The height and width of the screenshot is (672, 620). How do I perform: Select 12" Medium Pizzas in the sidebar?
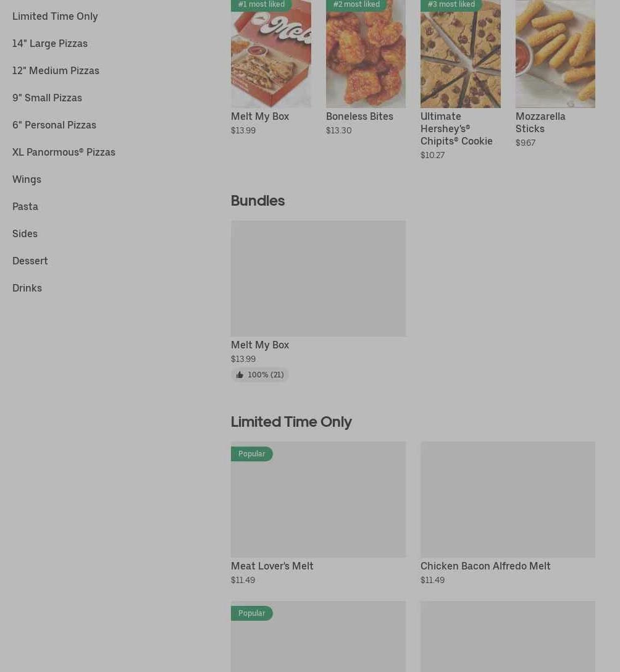pos(56,70)
